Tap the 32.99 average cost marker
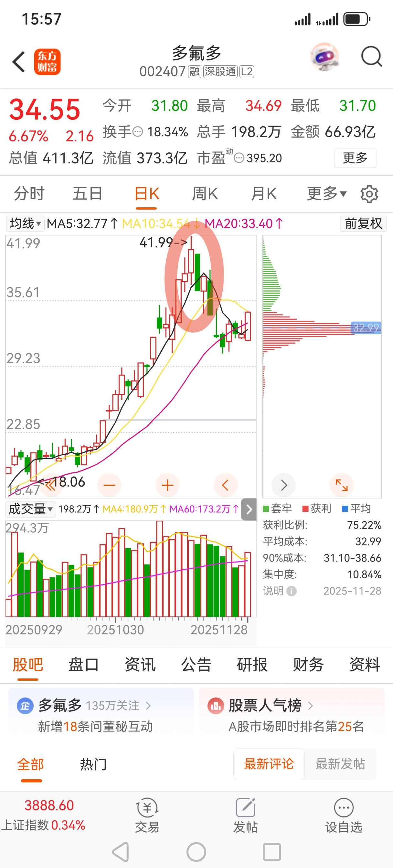The image size is (393, 868). (x=366, y=327)
